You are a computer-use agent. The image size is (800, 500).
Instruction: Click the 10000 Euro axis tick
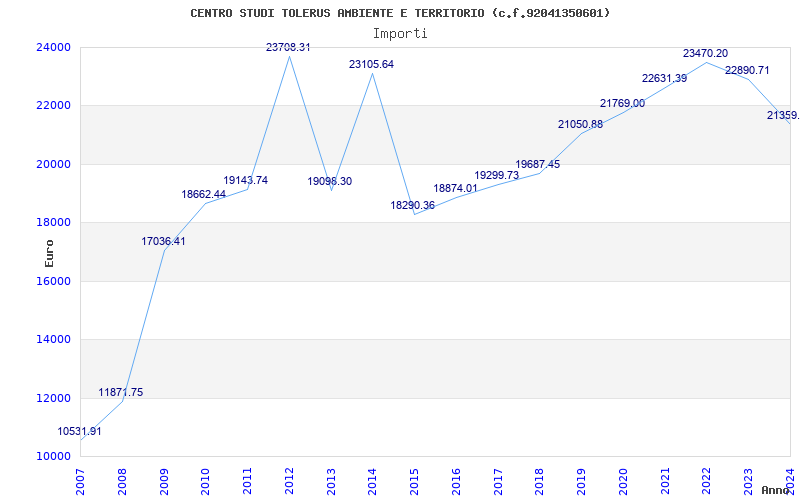point(53,456)
